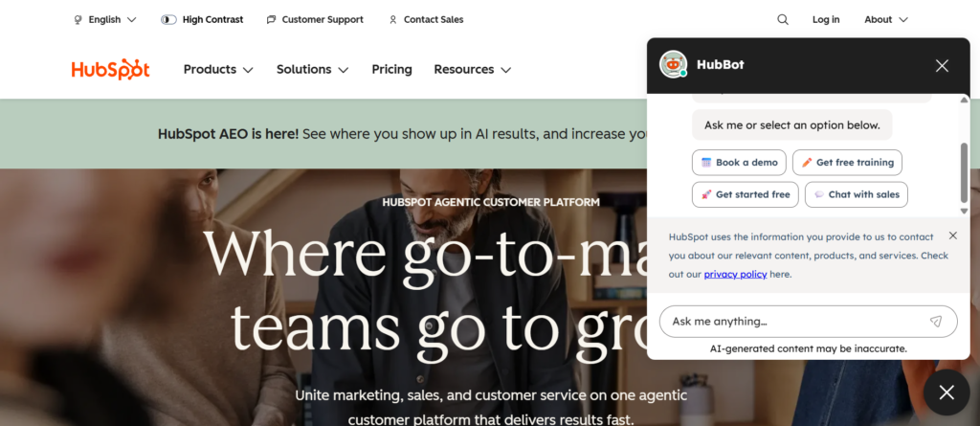Expand the About dropdown
The width and height of the screenshot is (980, 426).
885,19
